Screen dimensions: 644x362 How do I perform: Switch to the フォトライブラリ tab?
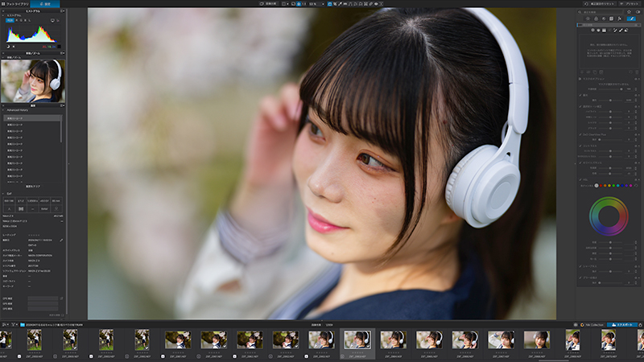tap(14, 4)
